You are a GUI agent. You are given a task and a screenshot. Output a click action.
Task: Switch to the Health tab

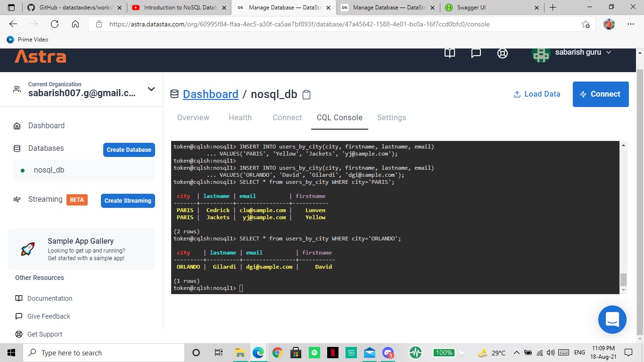(x=240, y=117)
